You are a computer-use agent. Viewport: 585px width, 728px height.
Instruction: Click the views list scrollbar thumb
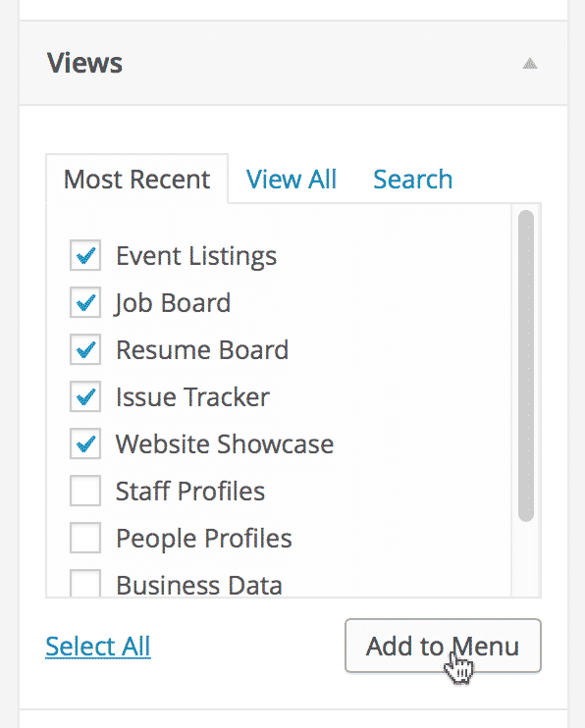coord(526,366)
